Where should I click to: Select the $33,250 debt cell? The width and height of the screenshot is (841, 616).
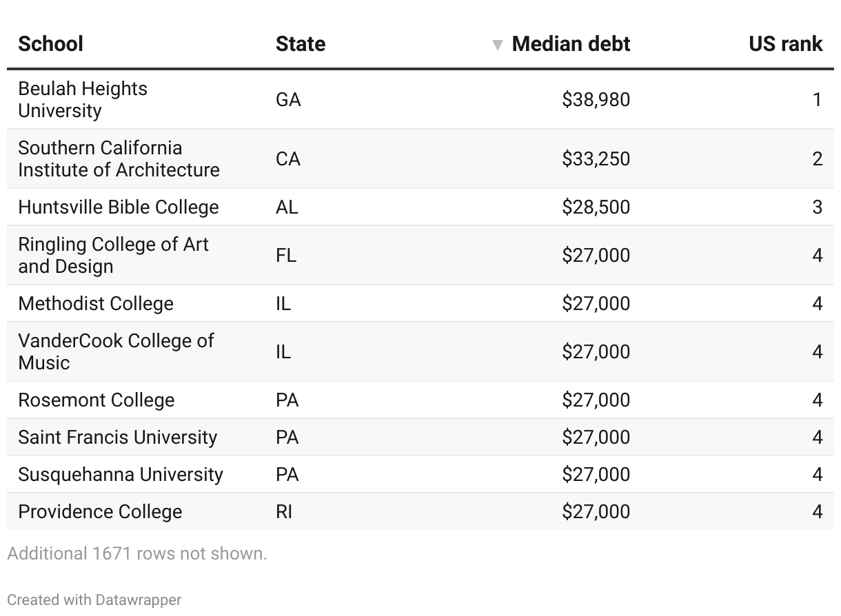(x=596, y=159)
